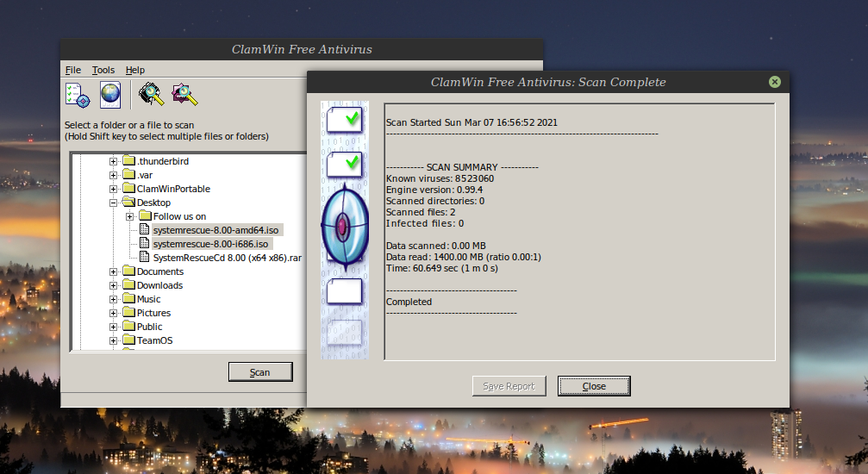Screen dimensions: 868x474
Task: Click the 'Scanned directories: 0' line
Action: coord(435,201)
